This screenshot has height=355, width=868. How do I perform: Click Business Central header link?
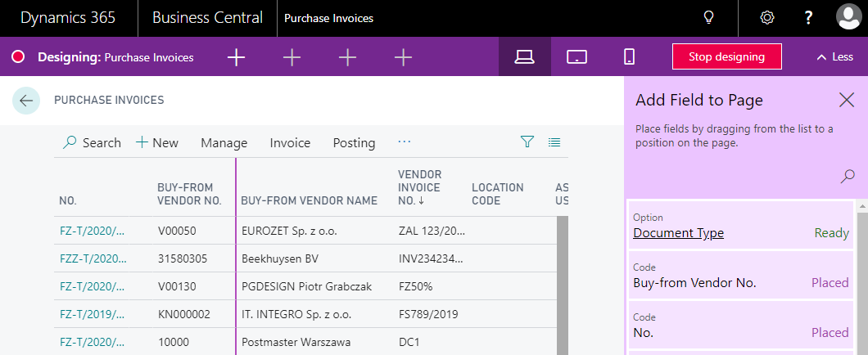coord(208,18)
